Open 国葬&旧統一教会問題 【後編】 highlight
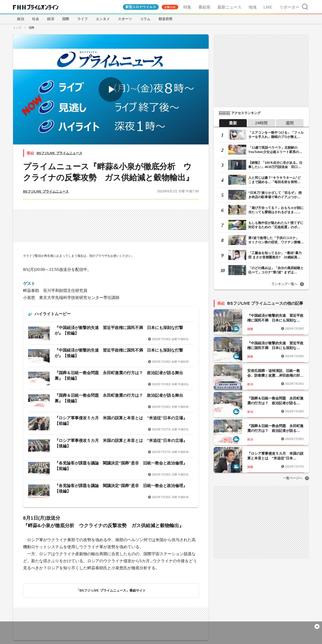This screenshot has height=644, width=322. point(111,401)
